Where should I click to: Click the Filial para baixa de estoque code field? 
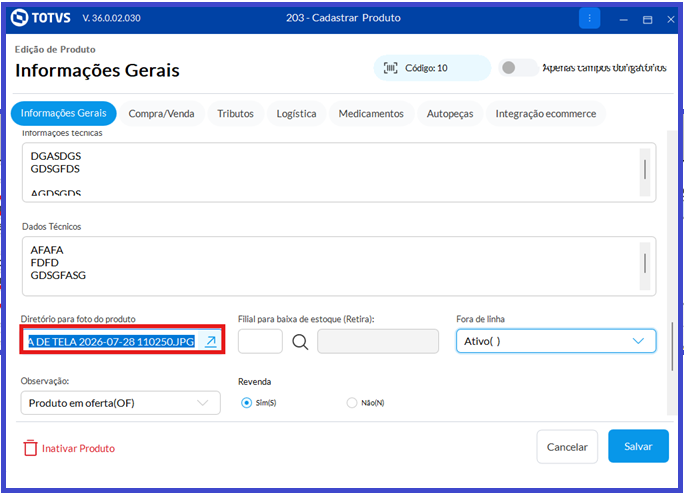click(260, 341)
